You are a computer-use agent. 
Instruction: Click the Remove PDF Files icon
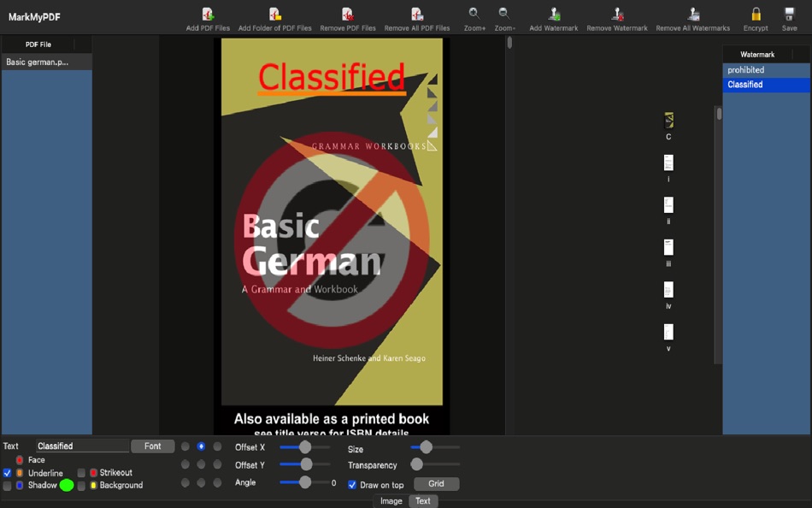click(x=348, y=14)
